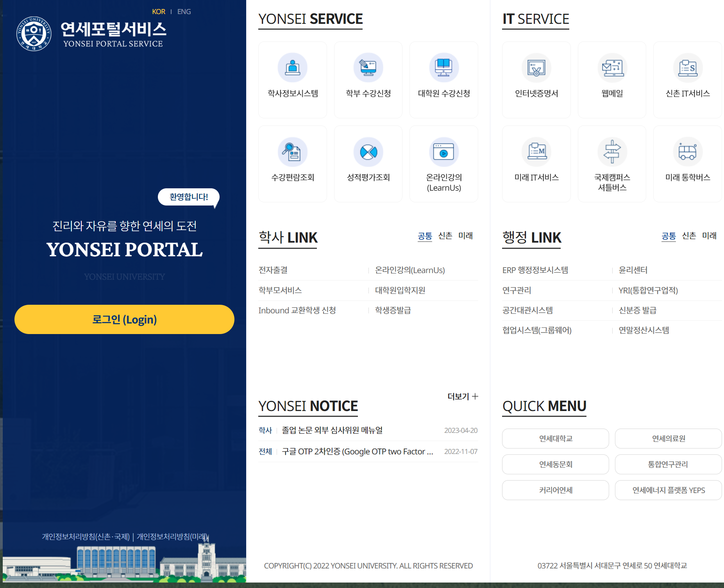Select 신촌 tab in 학사 LINK
724x588 pixels.
[445, 236]
